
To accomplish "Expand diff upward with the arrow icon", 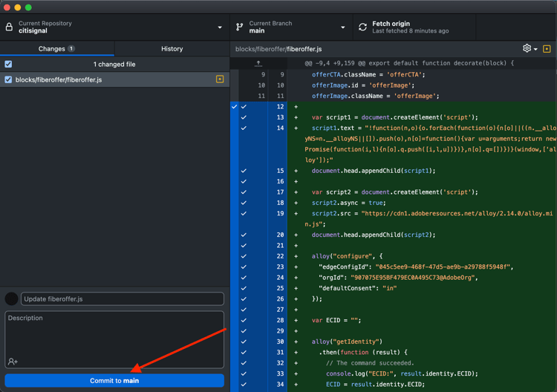I will pyautogui.click(x=258, y=64).
